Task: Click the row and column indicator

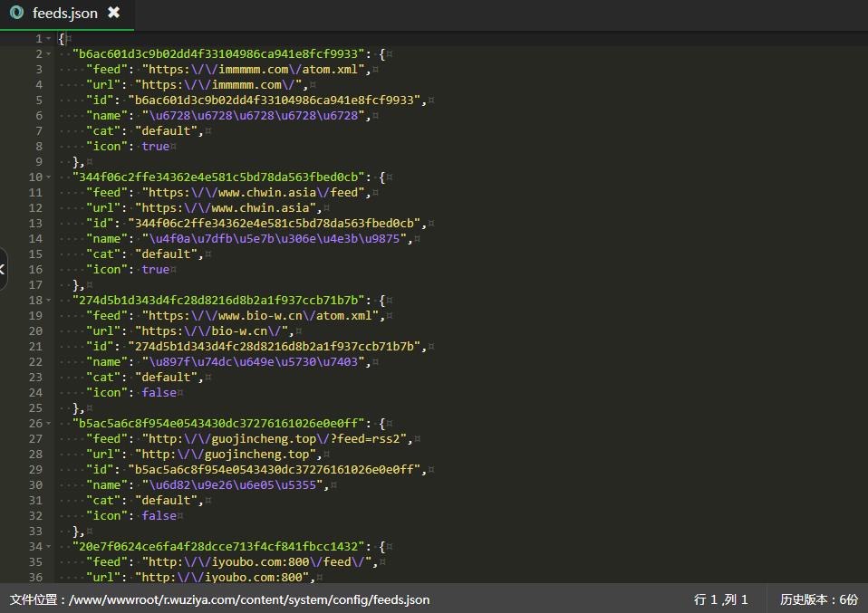Action: [x=720, y=599]
